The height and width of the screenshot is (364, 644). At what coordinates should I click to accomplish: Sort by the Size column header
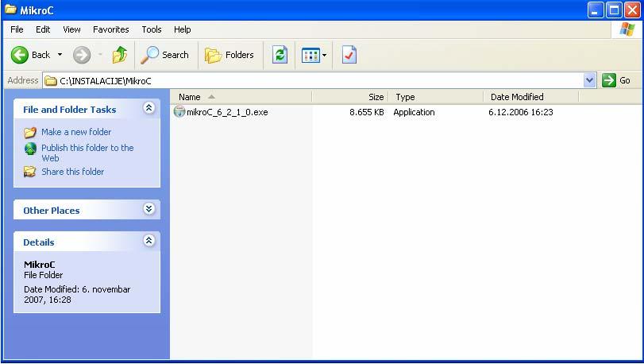(x=350, y=97)
